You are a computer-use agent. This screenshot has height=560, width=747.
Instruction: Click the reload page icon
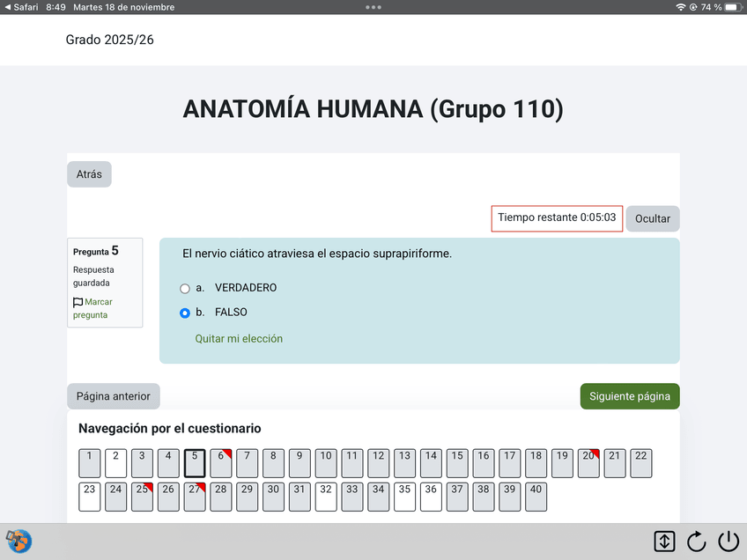pyautogui.click(x=696, y=542)
